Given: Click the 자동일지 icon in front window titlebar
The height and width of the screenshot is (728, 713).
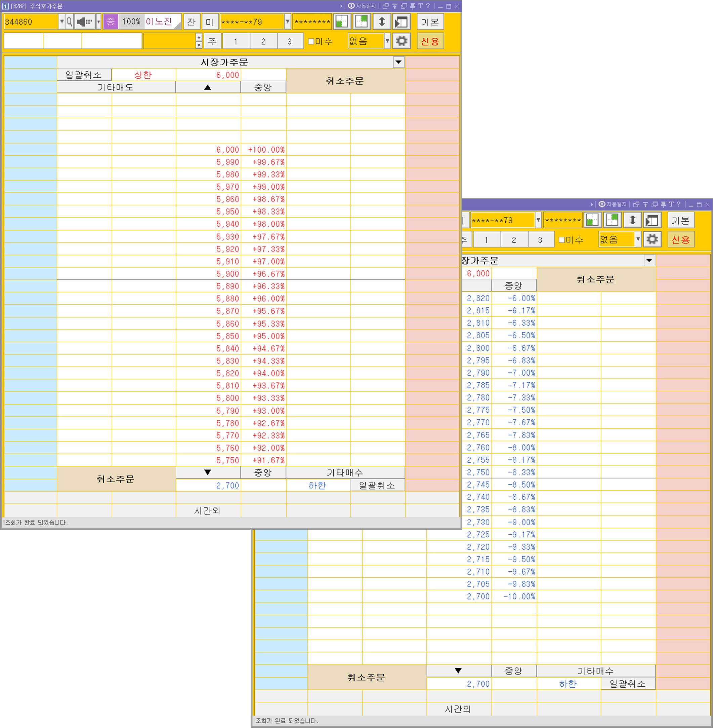Looking at the screenshot, I should point(351,6).
